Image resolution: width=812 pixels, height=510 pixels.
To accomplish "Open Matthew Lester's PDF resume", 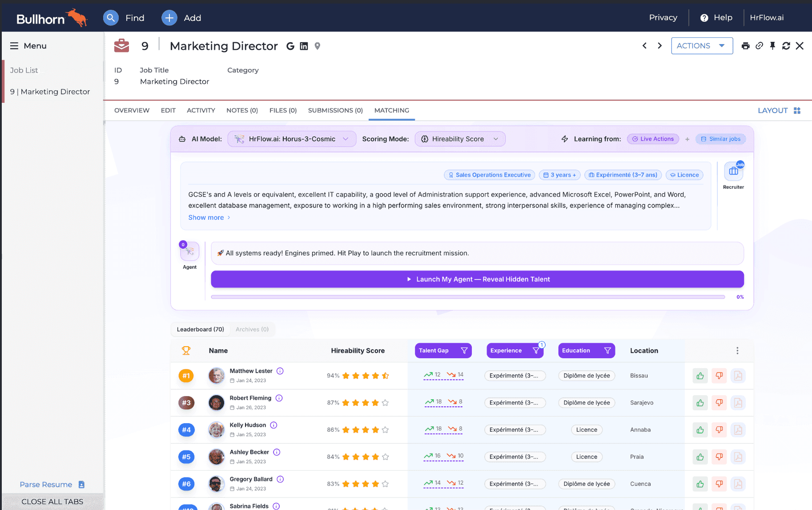I will tap(738, 376).
